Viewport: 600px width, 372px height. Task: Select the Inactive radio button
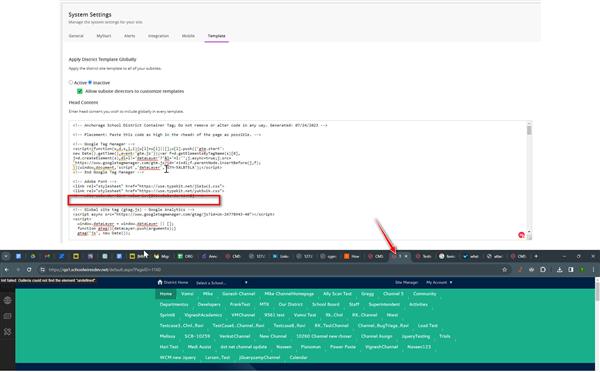(x=90, y=82)
